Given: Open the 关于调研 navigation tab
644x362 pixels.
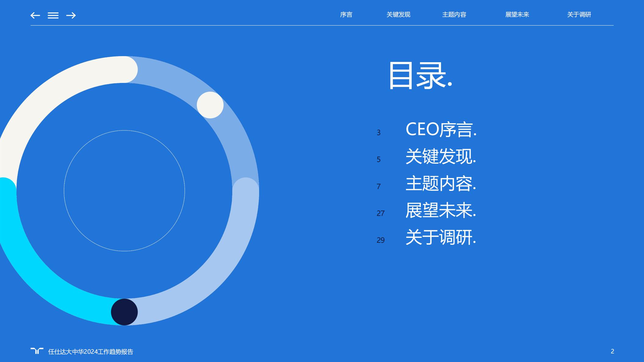Looking at the screenshot, I should [579, 15].
